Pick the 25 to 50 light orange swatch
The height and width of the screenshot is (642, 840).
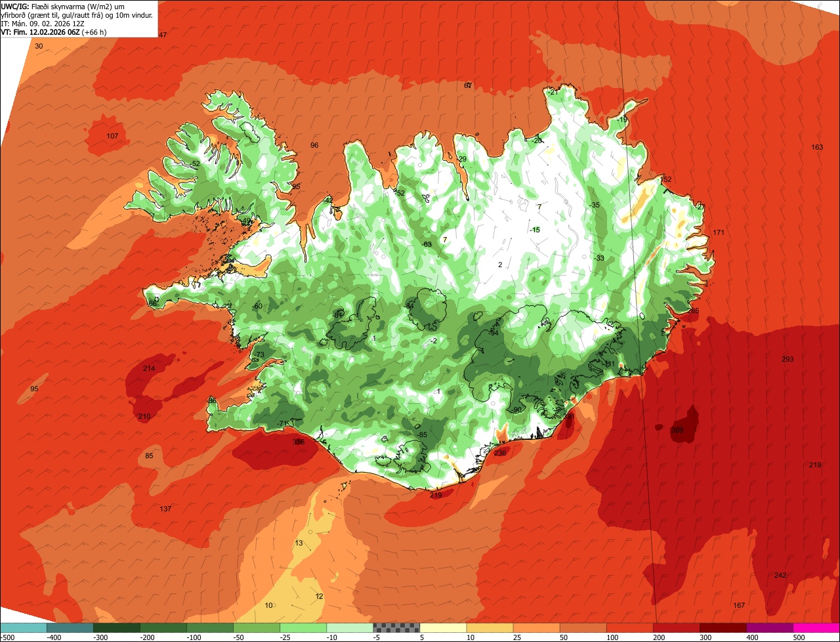[x=536, y=628]
